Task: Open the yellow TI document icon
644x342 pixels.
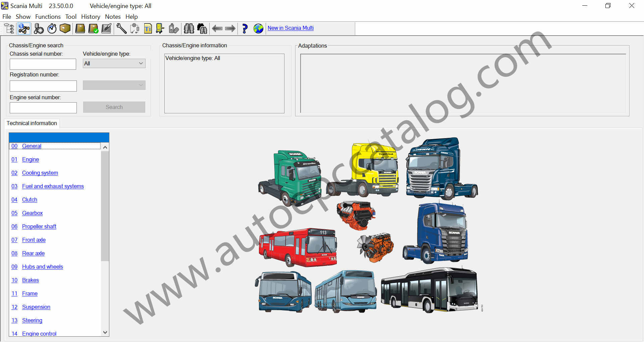Action: [x=148, y=28]
